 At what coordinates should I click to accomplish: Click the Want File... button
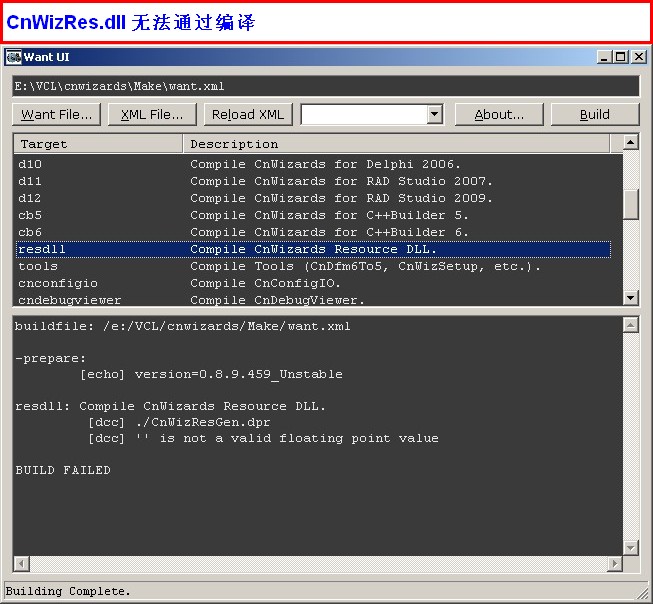[x=57, y=114]
